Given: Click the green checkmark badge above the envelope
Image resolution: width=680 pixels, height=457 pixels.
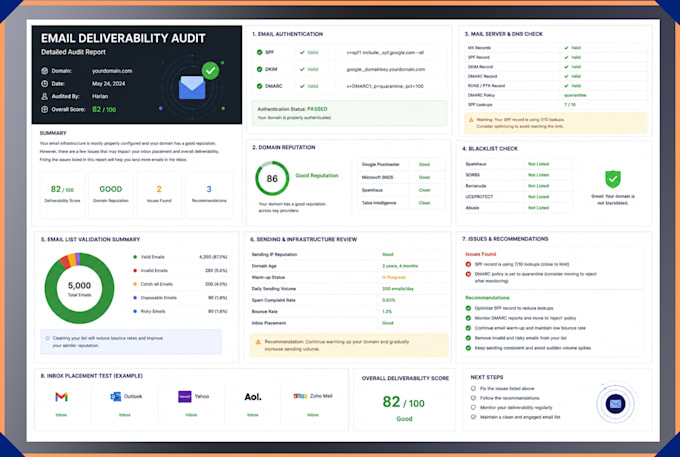Looking at the screenshot, I should (210, 70).
